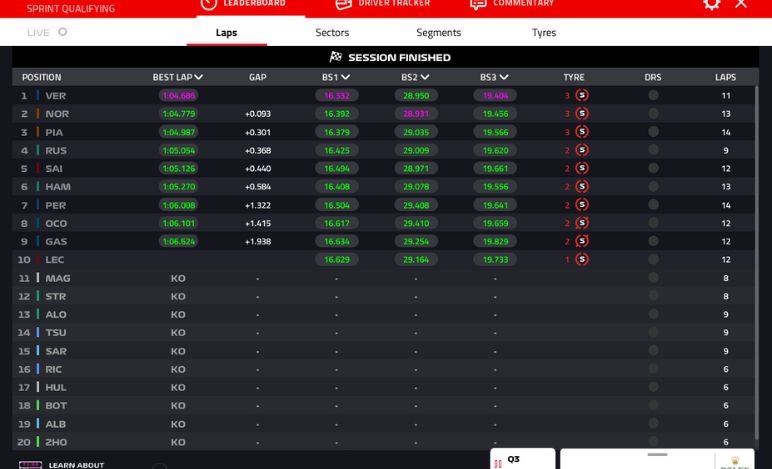The width and height of the screenshot is (772, 469).
Task: Click the Leaderboard stopwatch icon
Action: click(x=208, y=4)
